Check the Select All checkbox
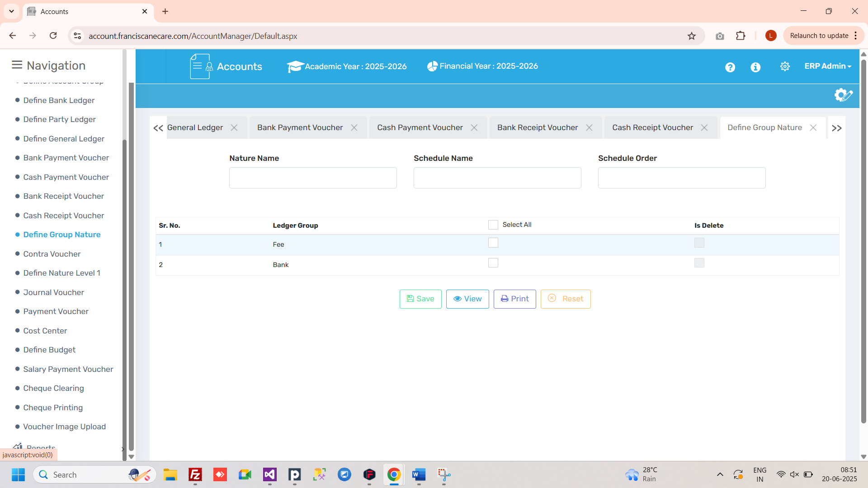868x488 pixels. pos(493,225)
